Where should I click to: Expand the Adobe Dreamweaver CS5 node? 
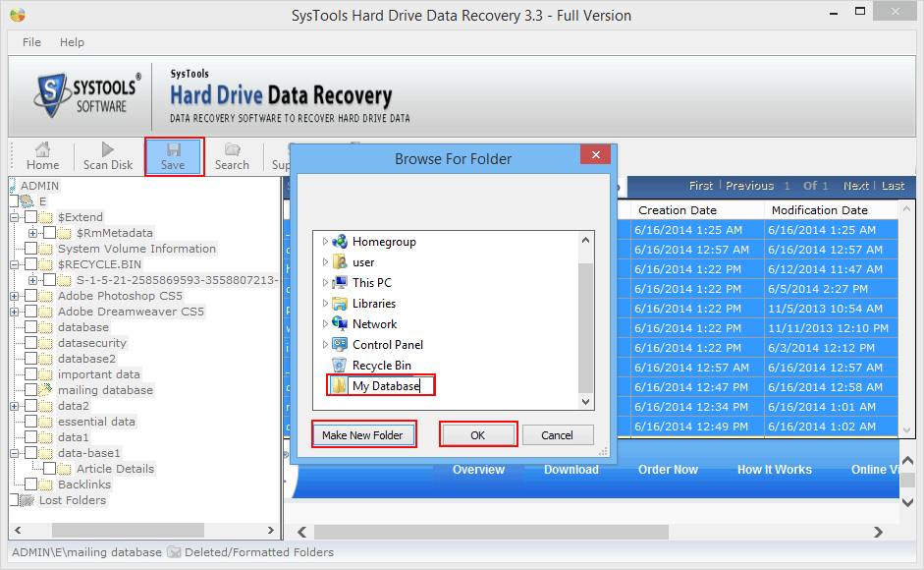tap(14, 312)
